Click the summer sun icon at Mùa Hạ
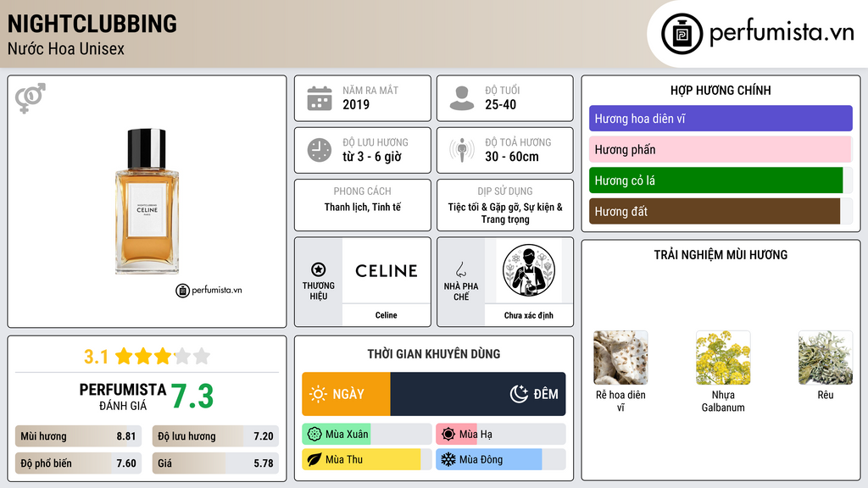The image size is (868, 488). click(448, 435)
